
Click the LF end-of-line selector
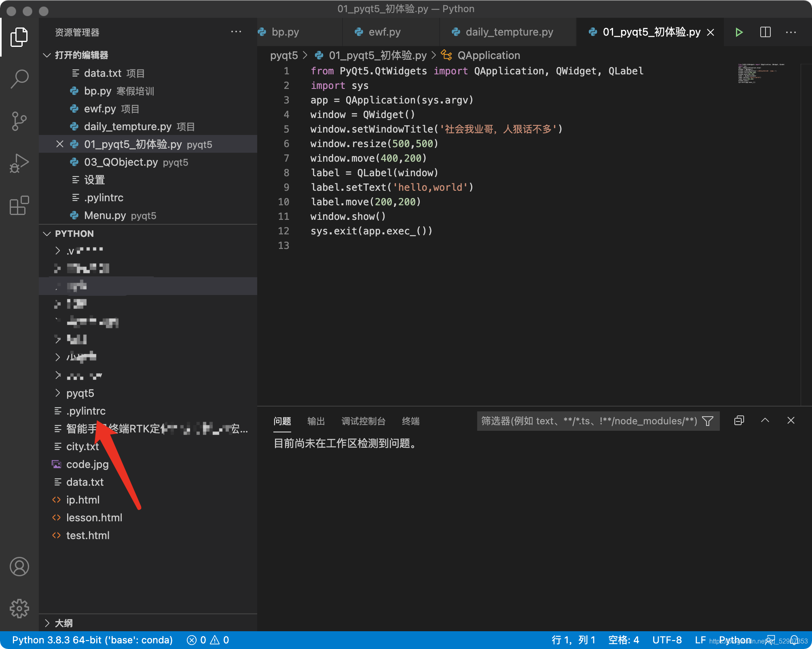[x=700, y=640]
